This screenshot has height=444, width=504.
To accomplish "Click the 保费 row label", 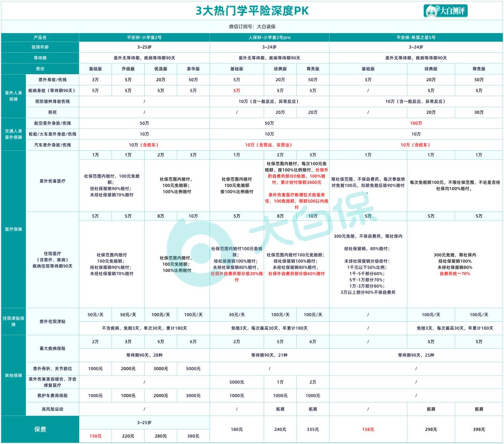I will point(40,430).
